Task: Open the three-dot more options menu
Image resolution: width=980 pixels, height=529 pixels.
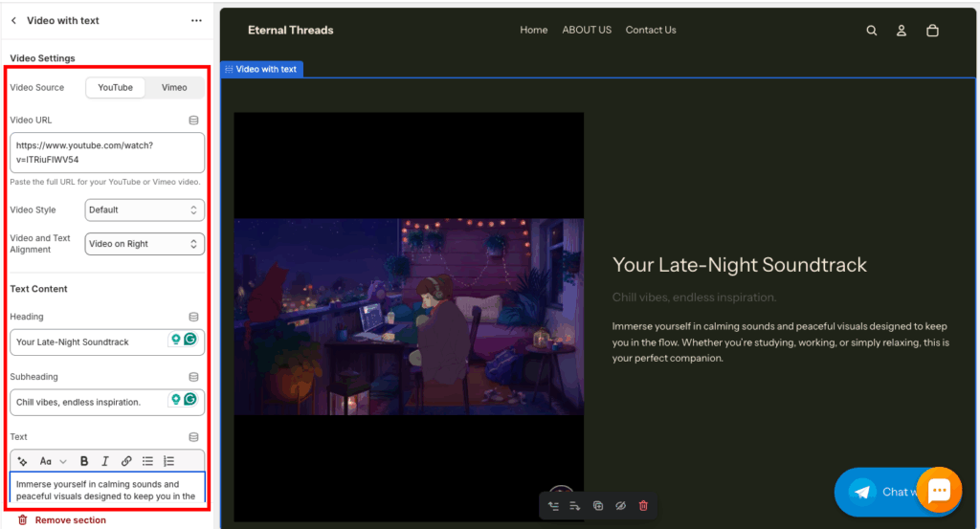Action: (196, 21)
